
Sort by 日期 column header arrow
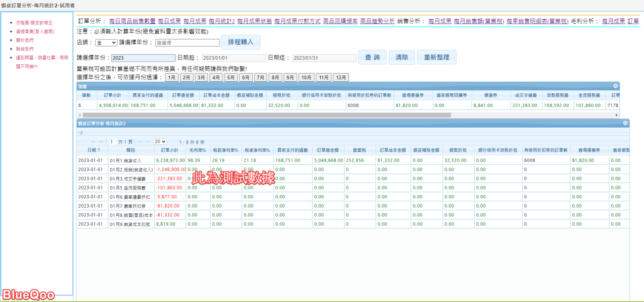point(99,151)
